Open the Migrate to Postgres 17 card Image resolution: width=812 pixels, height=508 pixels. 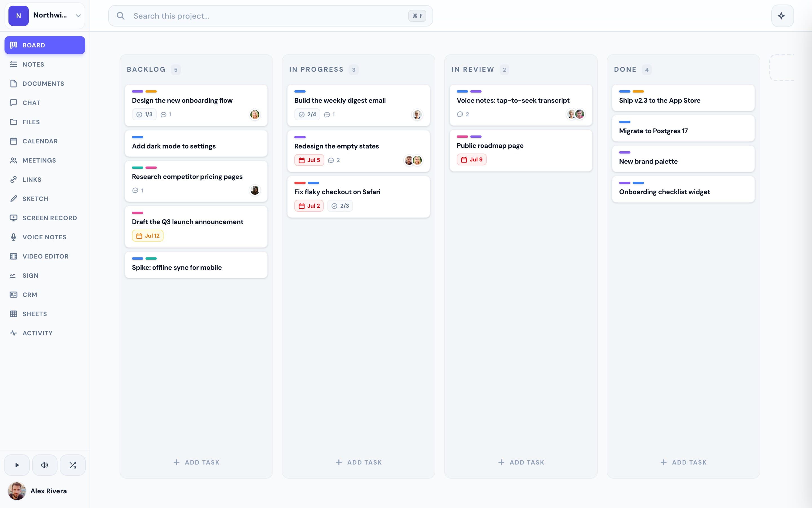point(683,128)
